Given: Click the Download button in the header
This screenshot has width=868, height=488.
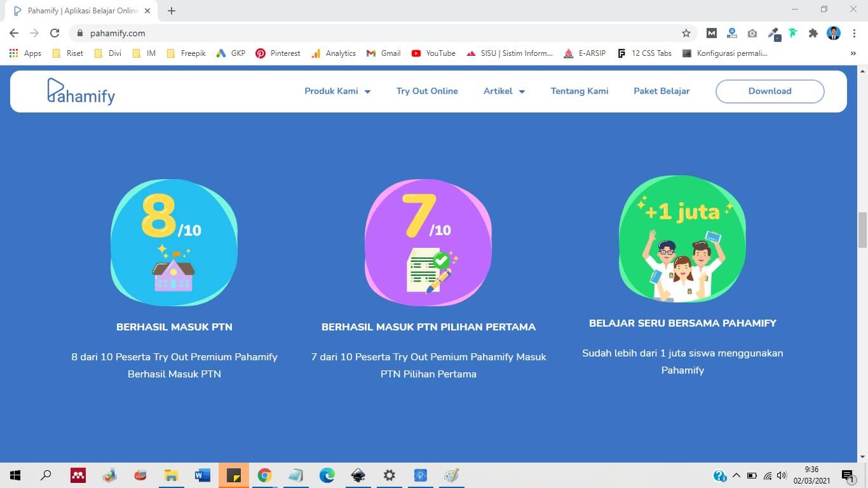Looking at the screenshot, I should click(770, 91).
